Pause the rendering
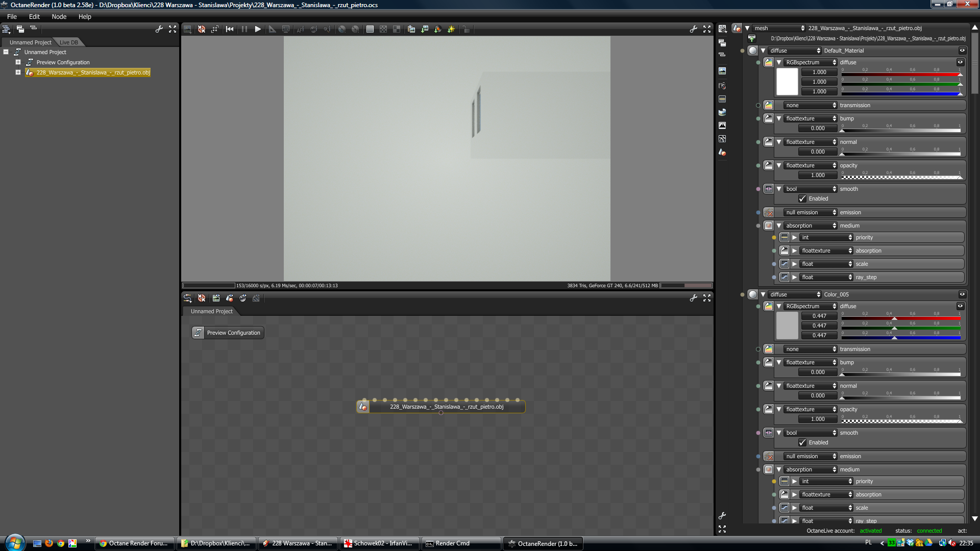Viewport: 980px width, 551px height. 244,30
